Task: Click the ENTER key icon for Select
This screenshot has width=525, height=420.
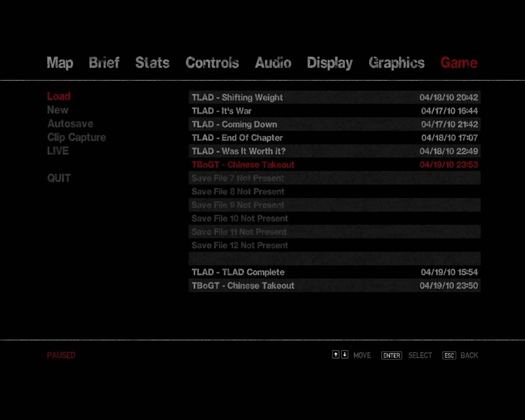Action: tap(391, 355)
